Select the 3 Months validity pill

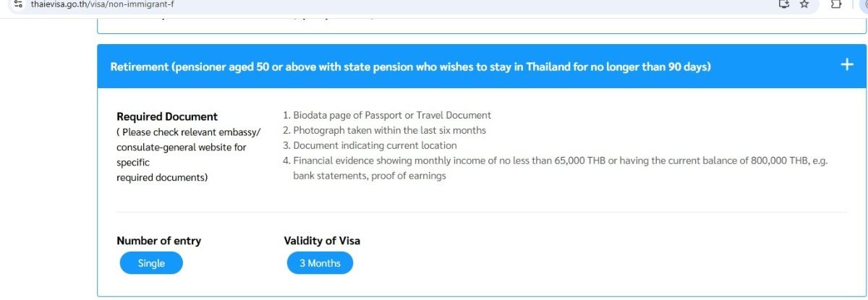pyautogui.click(x=320, y=263)
